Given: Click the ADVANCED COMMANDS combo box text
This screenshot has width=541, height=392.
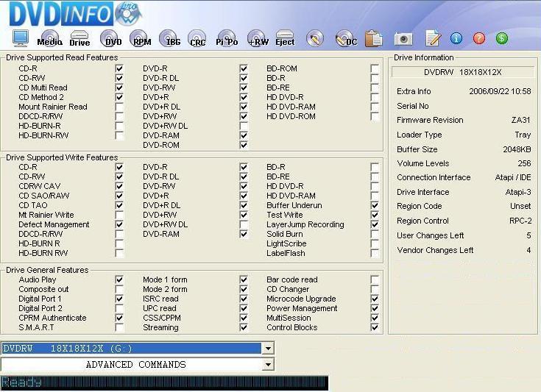Looking at the screenshot, I should point(136,364).
